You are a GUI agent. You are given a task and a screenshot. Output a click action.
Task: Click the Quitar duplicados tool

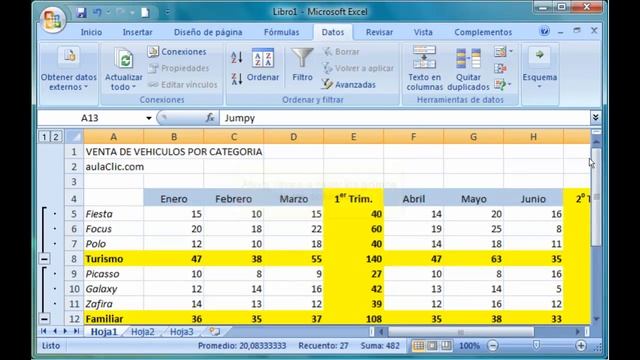coord(468,69)
